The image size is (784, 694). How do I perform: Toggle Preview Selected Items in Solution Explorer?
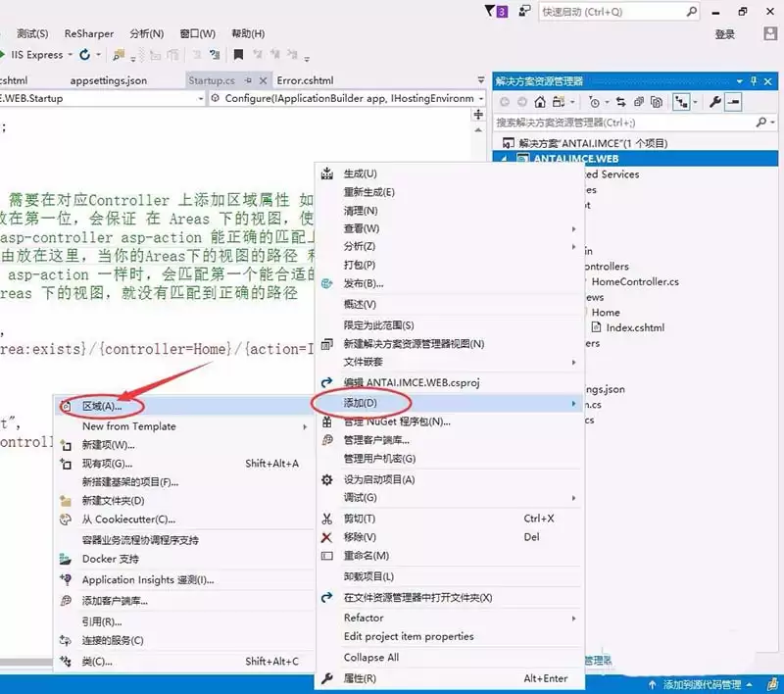coord(683,101)
